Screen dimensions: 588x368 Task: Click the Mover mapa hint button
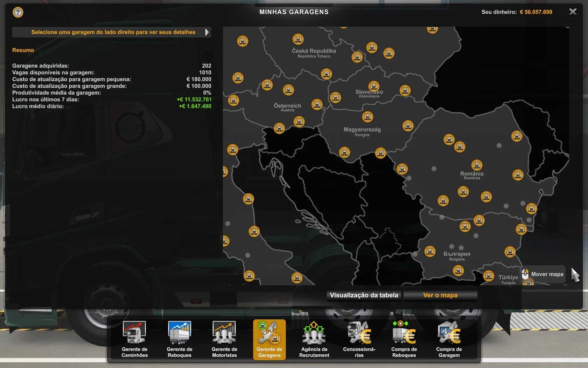(x=543, y=274)
